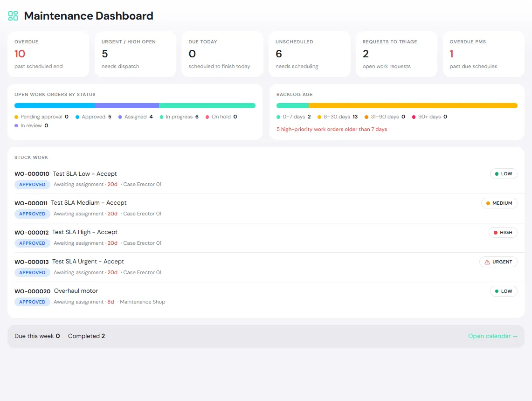Click the high-priority work orders warning text
This screenshot has width=532, height=401.
[332, 129]
